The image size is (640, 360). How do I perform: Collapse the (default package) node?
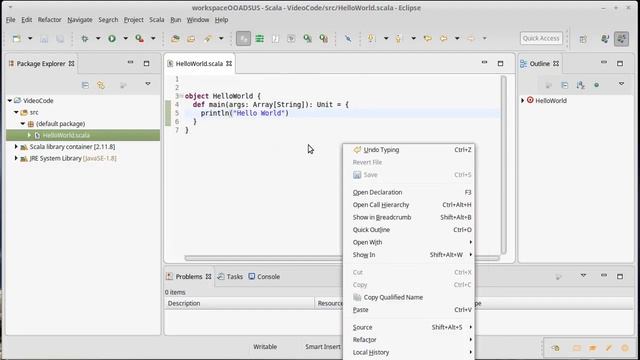23,123
